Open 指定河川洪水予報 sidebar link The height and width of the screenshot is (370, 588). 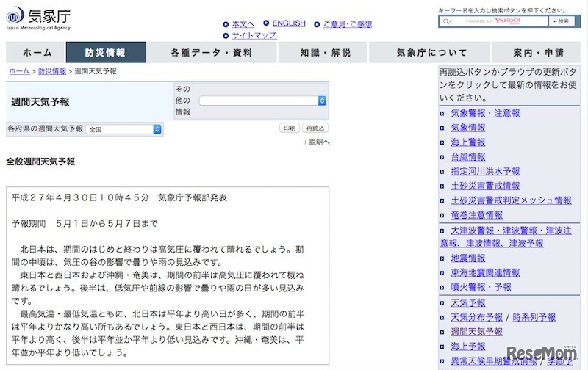[485, 172]
